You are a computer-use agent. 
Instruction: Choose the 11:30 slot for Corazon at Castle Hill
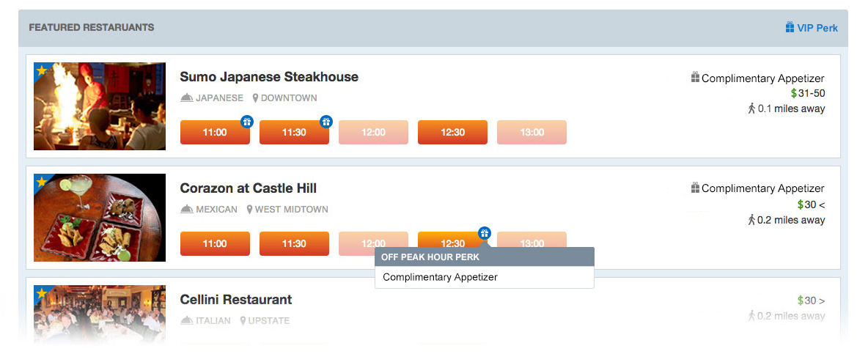[x=294, y=243]
